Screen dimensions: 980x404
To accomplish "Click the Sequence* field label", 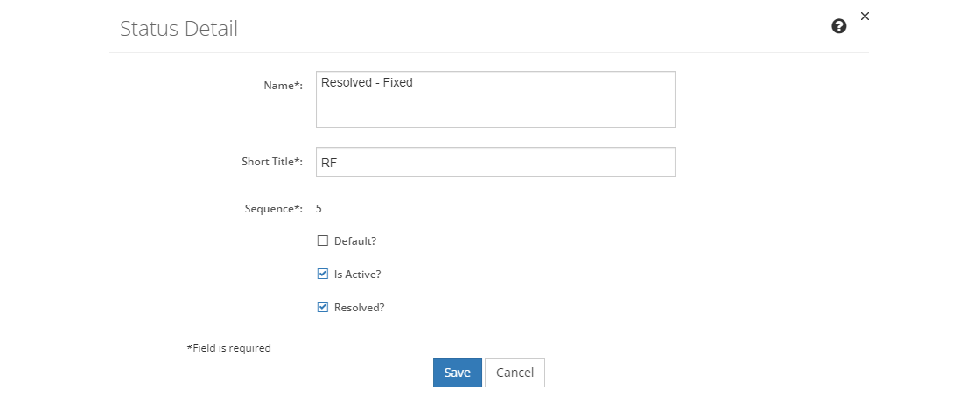I will pos(274,208).
